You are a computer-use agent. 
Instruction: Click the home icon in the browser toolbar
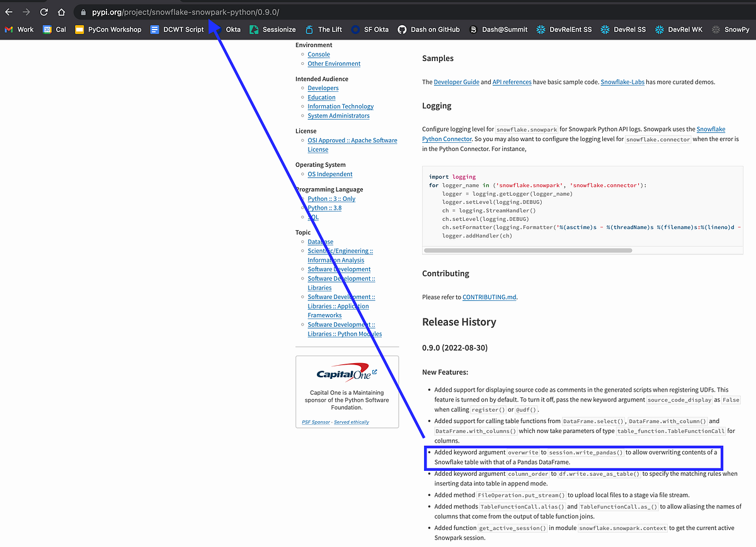pos(61,11)
